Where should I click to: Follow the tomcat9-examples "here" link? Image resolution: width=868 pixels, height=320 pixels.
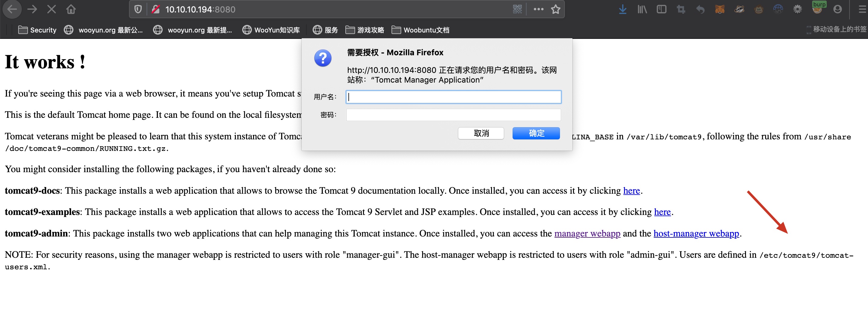(663, 212)
